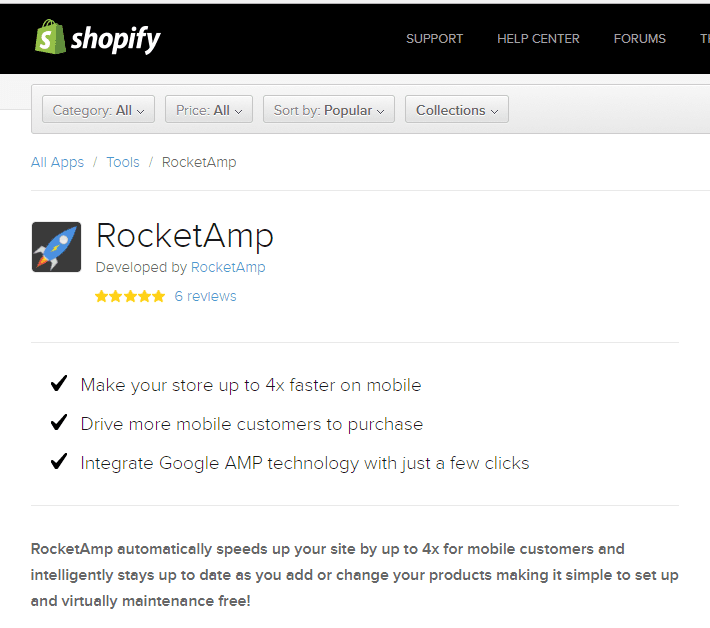Go to Help Center in top navigation
Image resolution: width=710 pixels, height=628 pixels.
pos(538,39)
